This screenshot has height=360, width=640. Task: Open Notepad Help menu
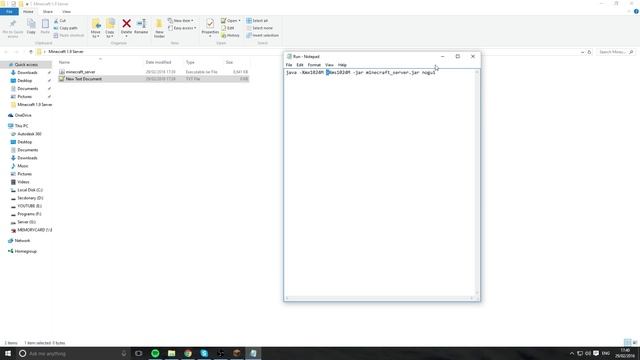click(342, 65)
